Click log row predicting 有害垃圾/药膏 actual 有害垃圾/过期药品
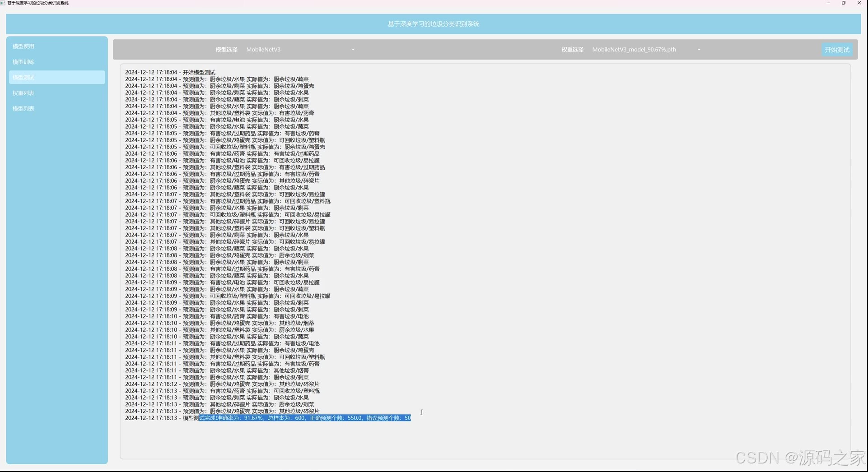This screenshot has height=472, width=868. click(x=222, y=153)
